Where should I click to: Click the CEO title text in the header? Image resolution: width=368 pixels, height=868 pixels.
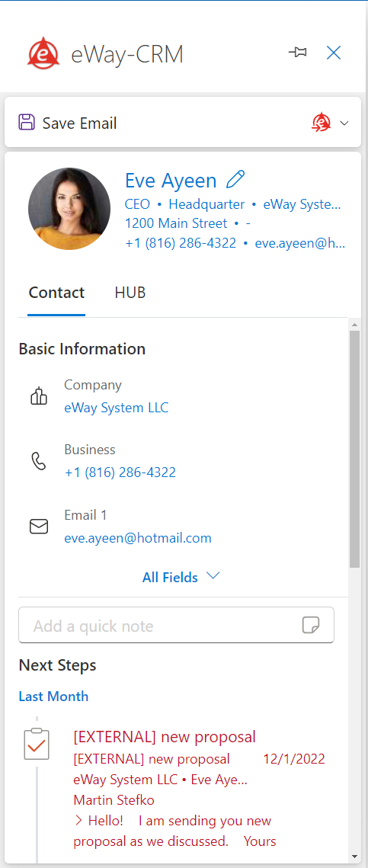tap(137, 204)
